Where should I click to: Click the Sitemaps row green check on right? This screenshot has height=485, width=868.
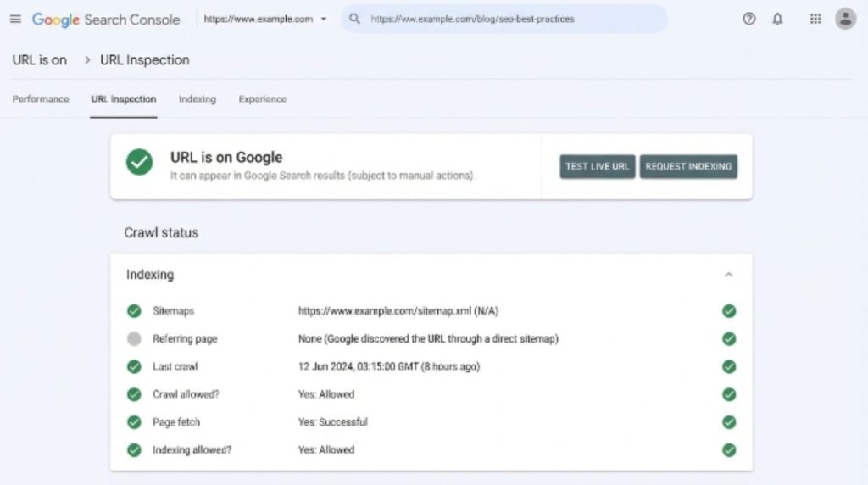point(729,311)
